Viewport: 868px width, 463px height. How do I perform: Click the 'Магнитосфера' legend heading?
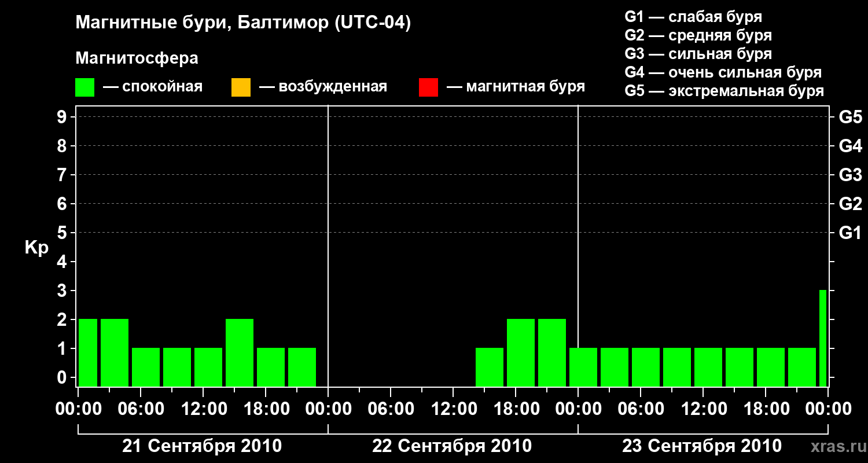click(137, 58)
